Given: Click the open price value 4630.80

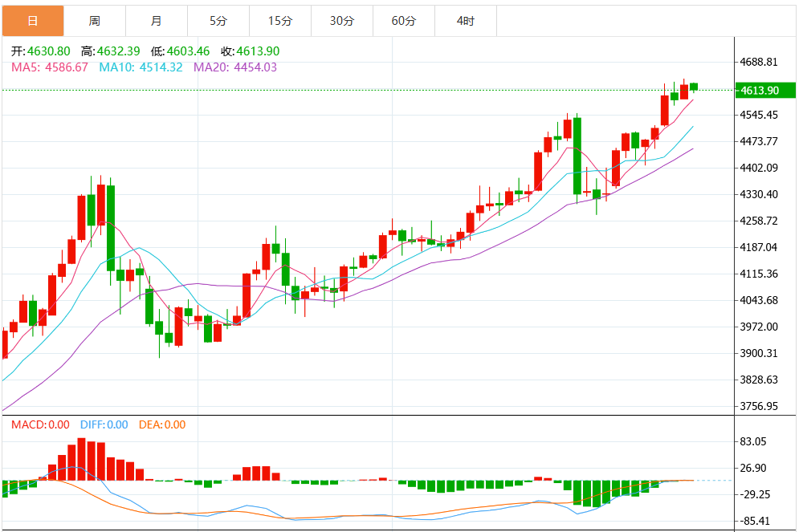Looking at the screenshot, I should [49, 51].
